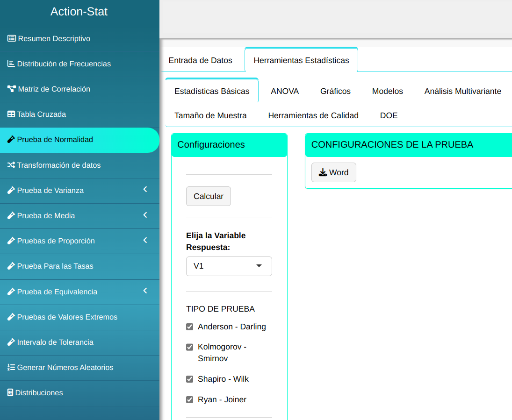This screenshot has width=512, height=420.
Task: Disable the Ryan - Joiner checkbox
Action: point(189,399)
